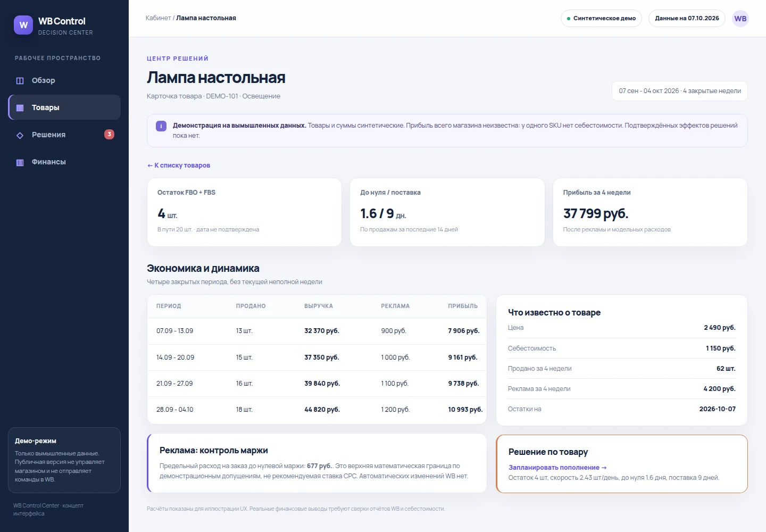Click profit value 7 906 руб.

(x=464, y=331)
